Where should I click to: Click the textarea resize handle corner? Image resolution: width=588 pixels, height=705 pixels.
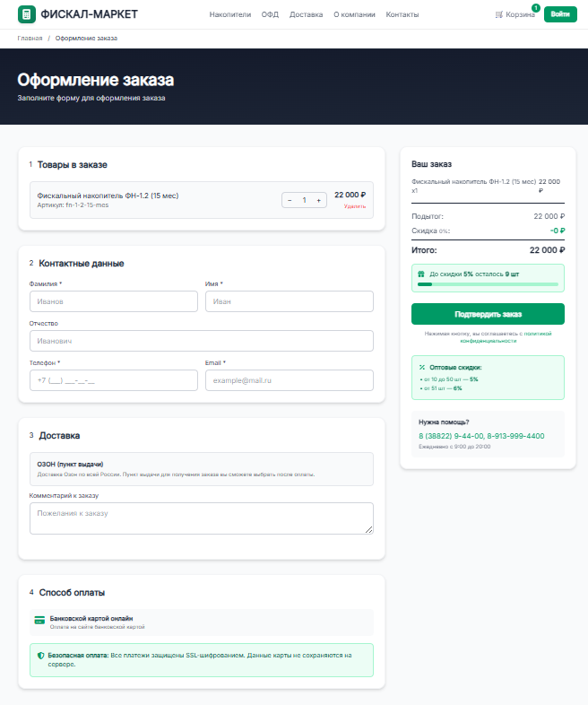[368, 530]
